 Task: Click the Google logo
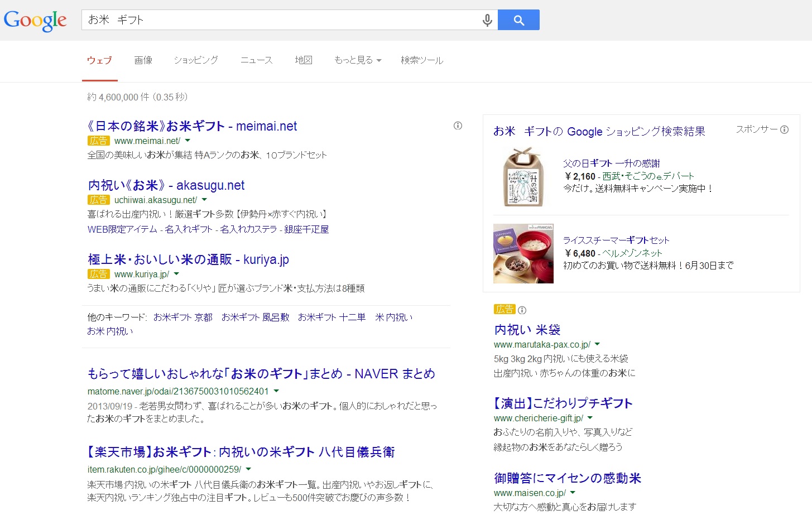coord(35,21)
